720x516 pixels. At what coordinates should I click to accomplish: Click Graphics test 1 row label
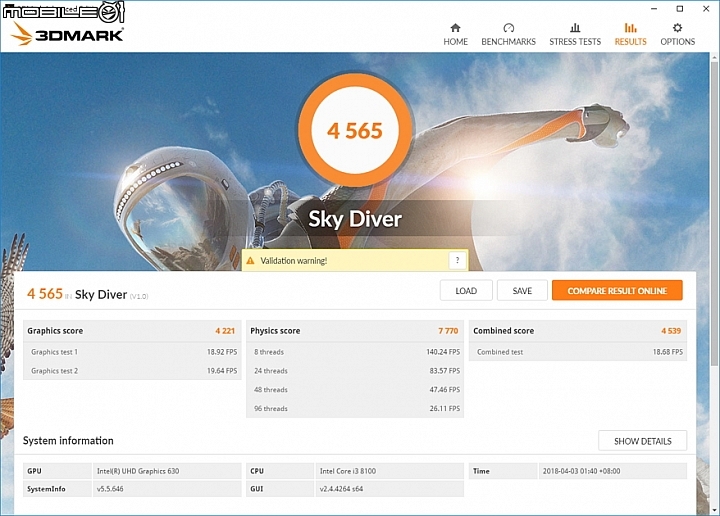pyautogui.click(x=55, y=352)
